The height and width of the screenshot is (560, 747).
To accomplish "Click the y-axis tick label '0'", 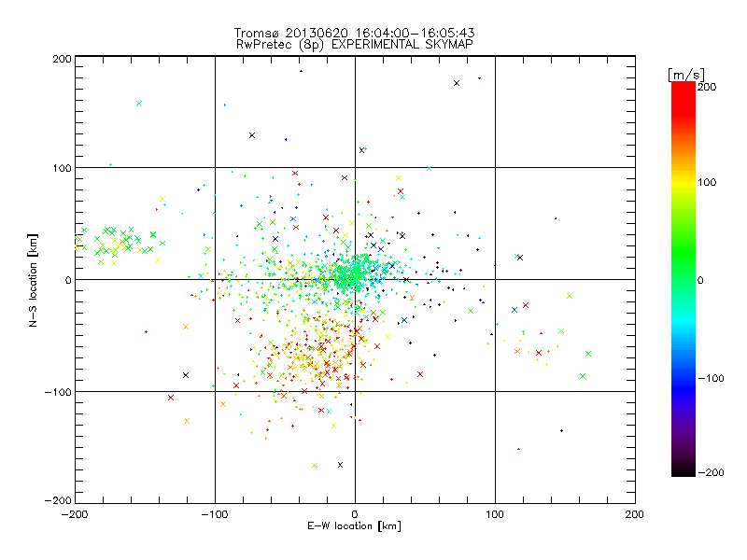I will coord(68,281).
